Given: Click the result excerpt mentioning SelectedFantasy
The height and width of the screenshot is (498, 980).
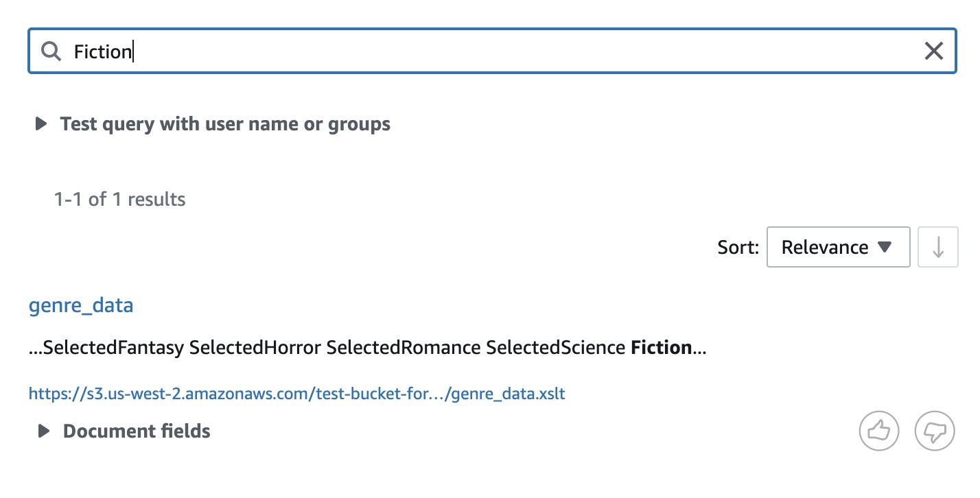Looking at the screenshot, I should 368,348.
